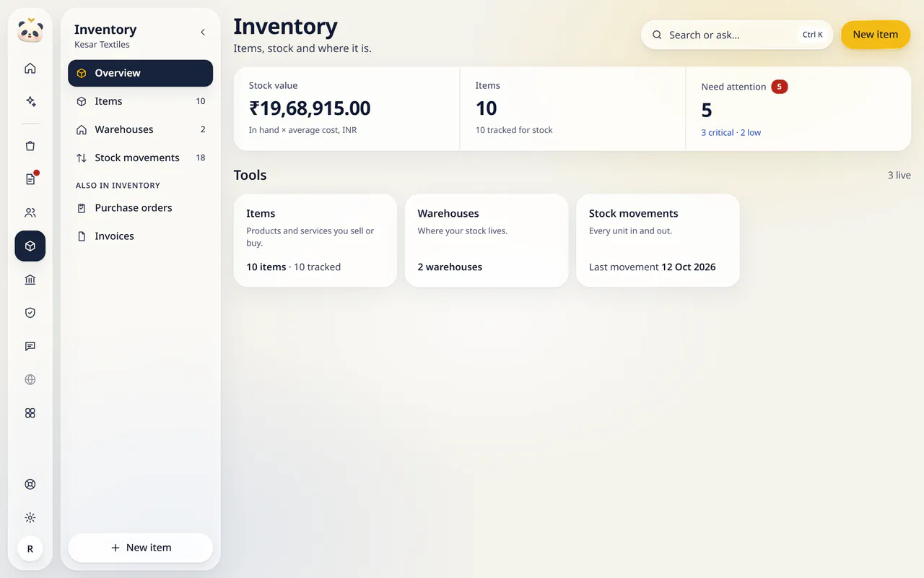The image size is (924, 578).
Task: Open Invoices under Also in Inventory
Action: click(x=140, y=236)
